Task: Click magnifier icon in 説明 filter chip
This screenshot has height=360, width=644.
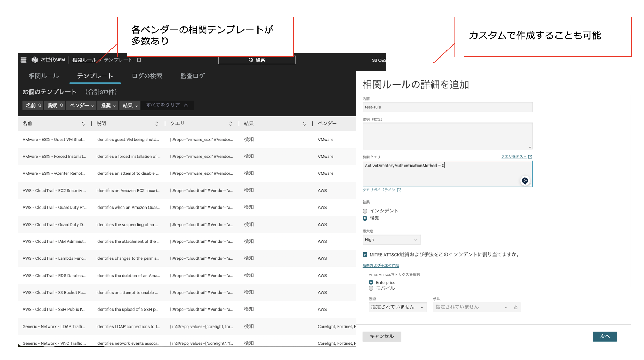Action: coord(61,105)
